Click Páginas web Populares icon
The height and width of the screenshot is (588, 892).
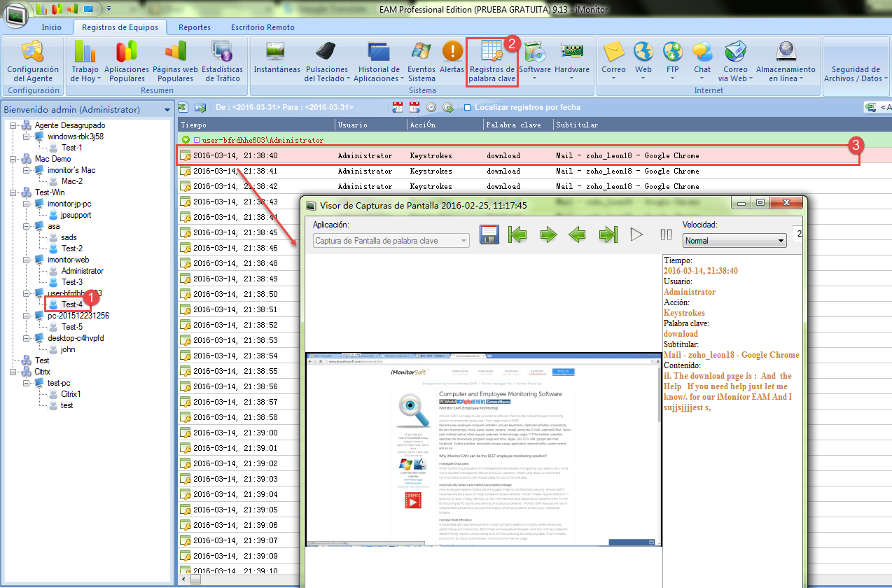(175, 53)
